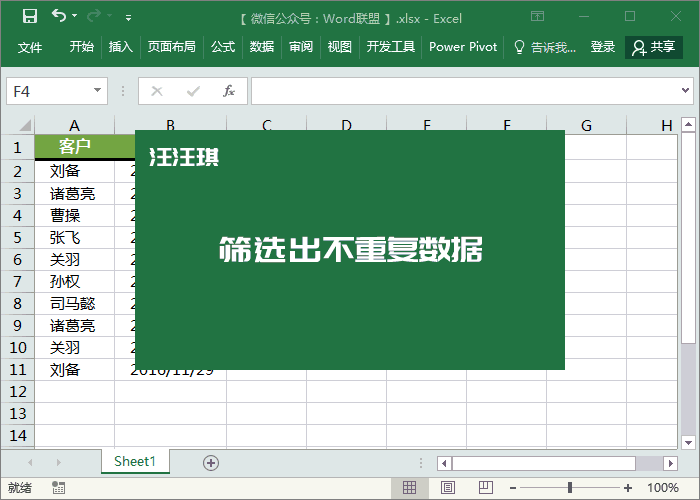Click the vertical scrollbar up arrow
This screenshot has width=700, height=500.
[688, 125]
